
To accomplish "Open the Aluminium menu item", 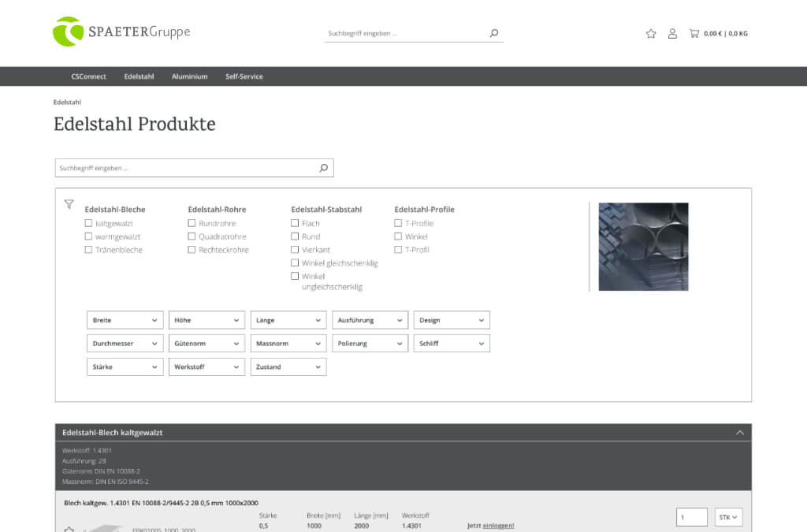I will 189,76.
